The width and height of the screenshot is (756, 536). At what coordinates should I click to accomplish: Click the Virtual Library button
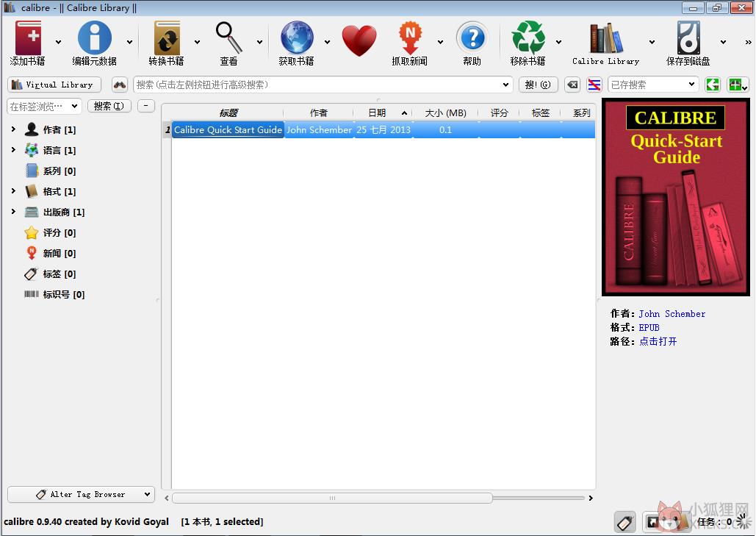[54, 85]
